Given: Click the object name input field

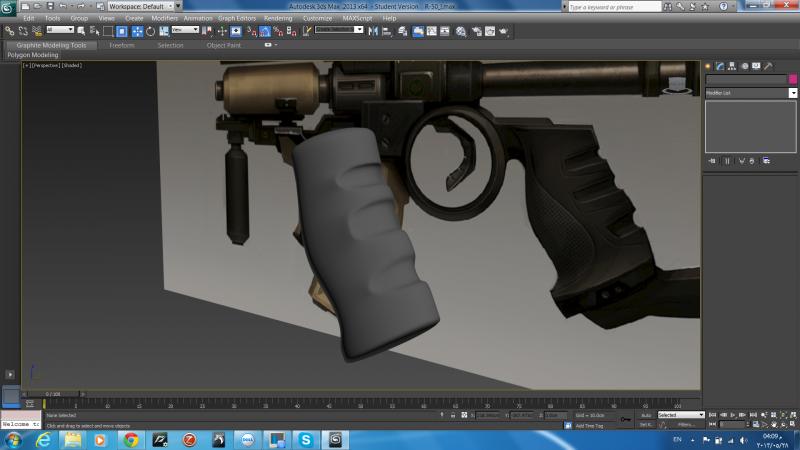Looking at the screenshot, I should [x=746, y=79].
